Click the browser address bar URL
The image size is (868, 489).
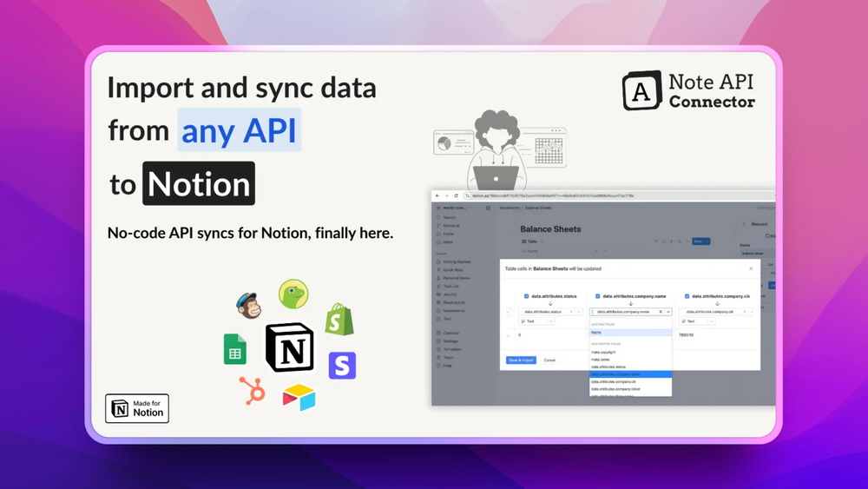pyautogui.click(x=552, y=195)
